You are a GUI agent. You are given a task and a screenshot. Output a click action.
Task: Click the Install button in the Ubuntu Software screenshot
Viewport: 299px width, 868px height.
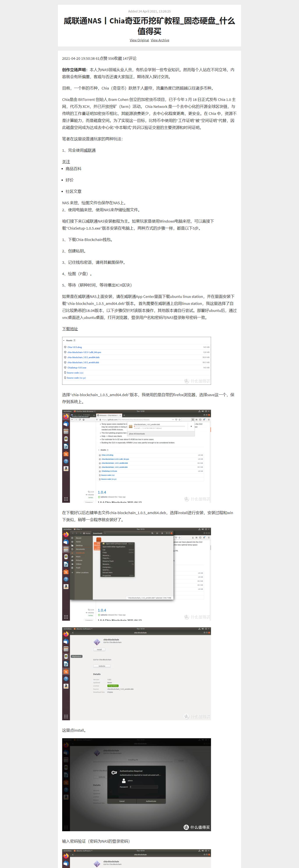pyautogui.click(x=99, y=649)
